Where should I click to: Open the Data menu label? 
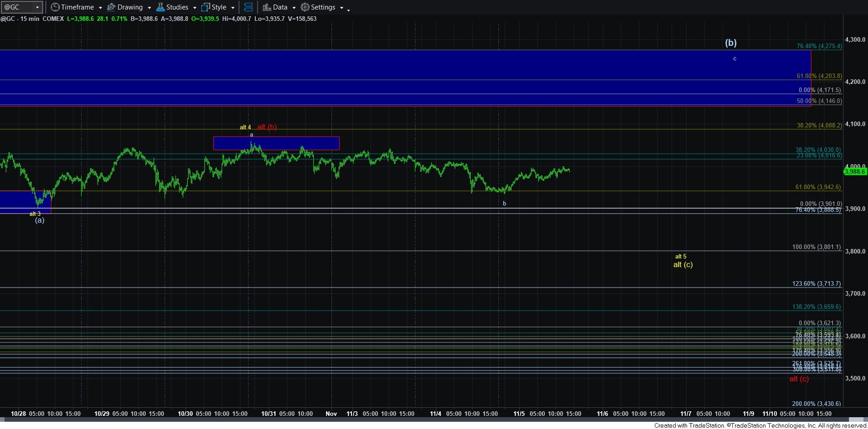coord(280,7)
